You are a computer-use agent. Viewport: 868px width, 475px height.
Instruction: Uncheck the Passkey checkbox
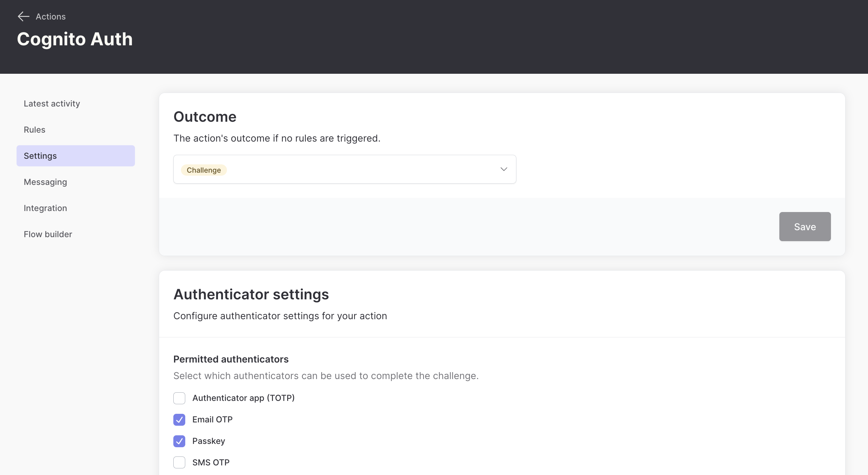(179, 441)
